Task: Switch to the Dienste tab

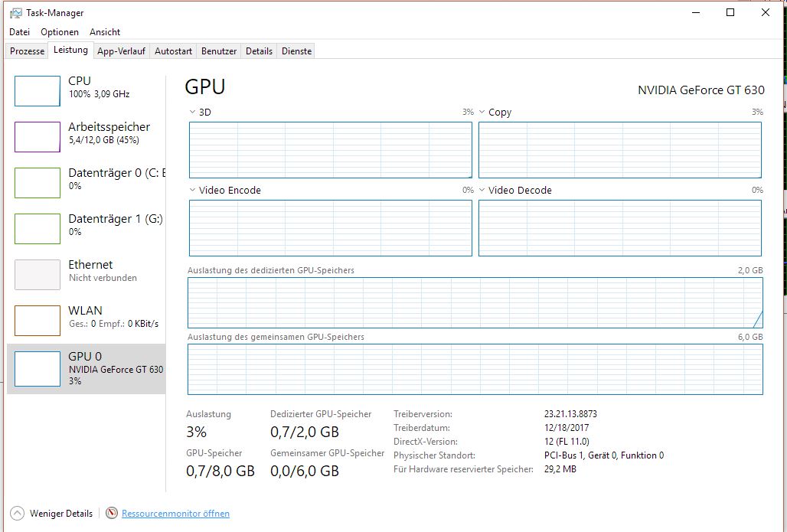Action: point(296,51)
